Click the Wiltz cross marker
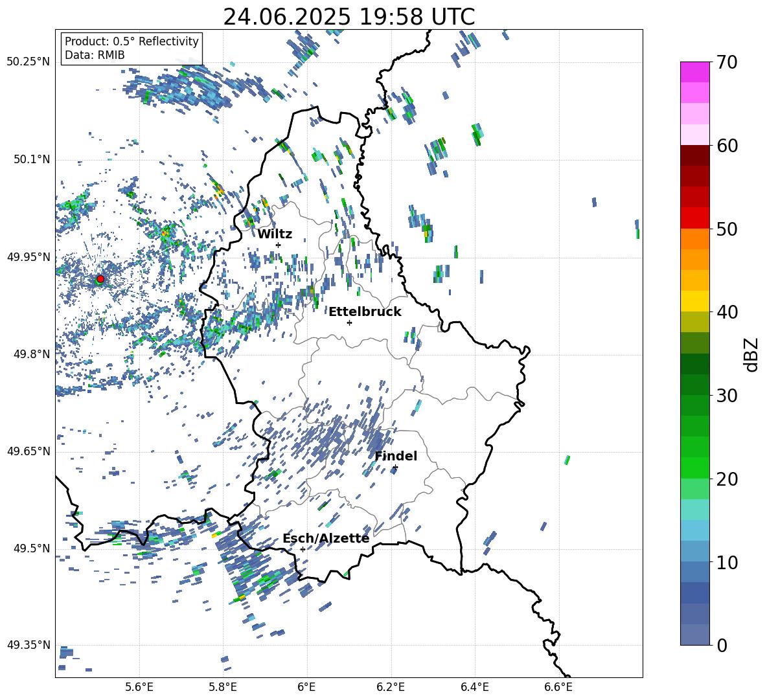 279,245
